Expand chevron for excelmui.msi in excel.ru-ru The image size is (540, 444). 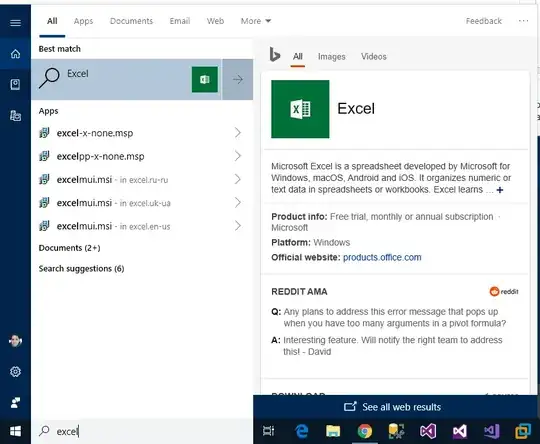click(x=238, y=179)
